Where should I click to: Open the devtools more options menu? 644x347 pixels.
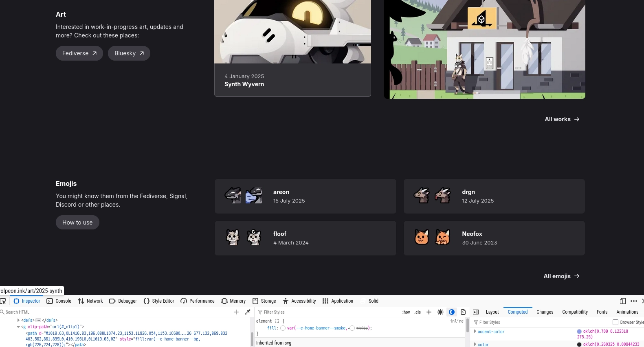tap(634, 301)
